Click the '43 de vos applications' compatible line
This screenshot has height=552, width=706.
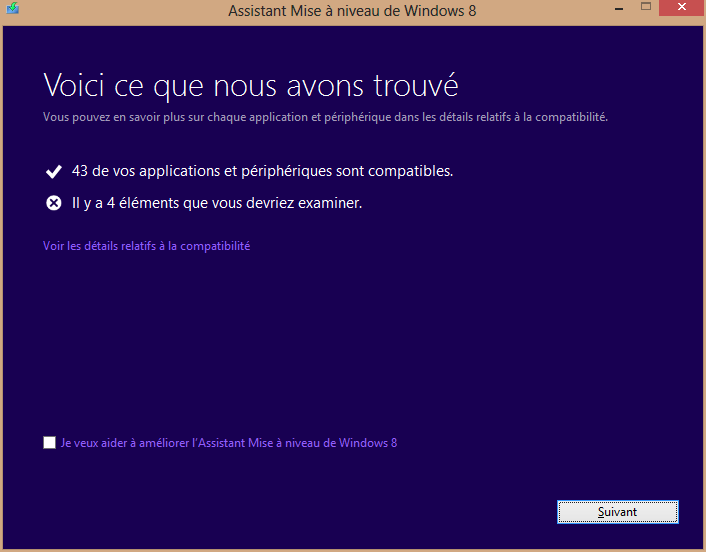pyautogui.click(x=262, y=171)
